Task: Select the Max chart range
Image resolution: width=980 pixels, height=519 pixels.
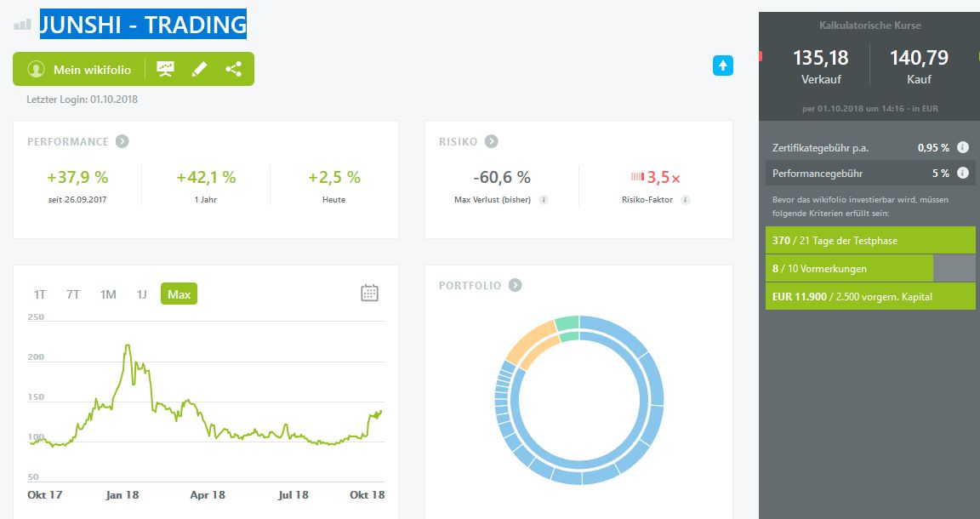Action: point(179,294)
